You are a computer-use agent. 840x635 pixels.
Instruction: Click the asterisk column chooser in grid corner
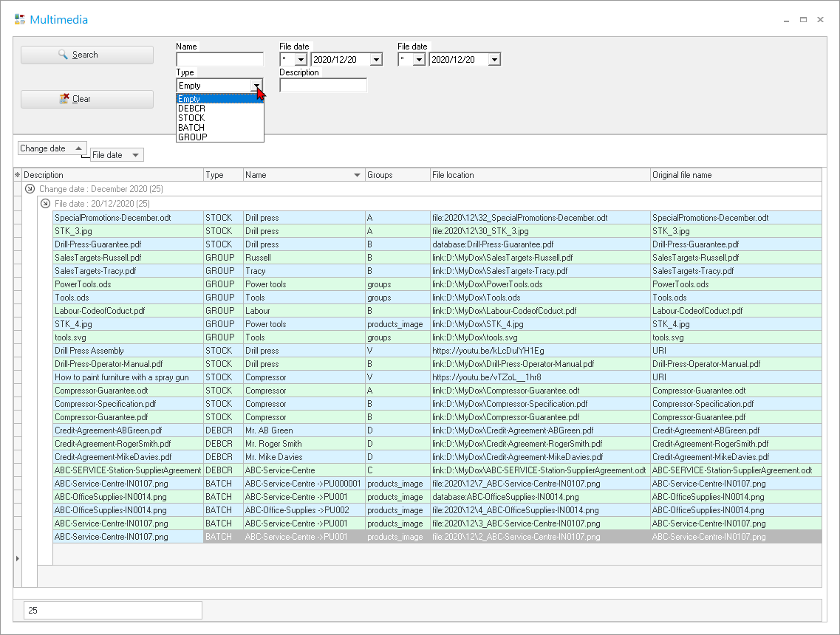pos(17,175)
